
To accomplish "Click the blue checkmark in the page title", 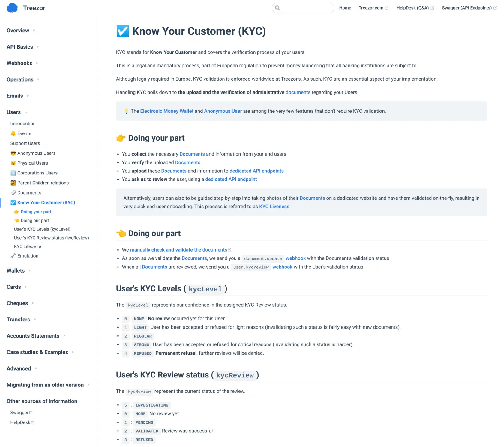I will [x=123, y=31].
